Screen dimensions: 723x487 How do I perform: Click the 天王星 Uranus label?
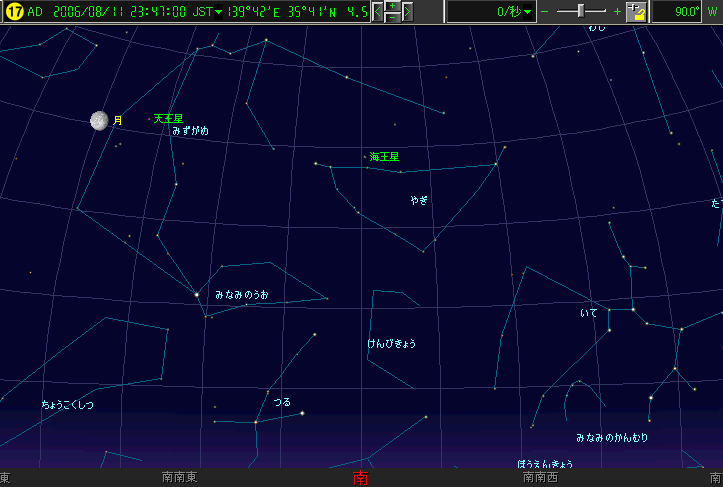tap(168, 119)
